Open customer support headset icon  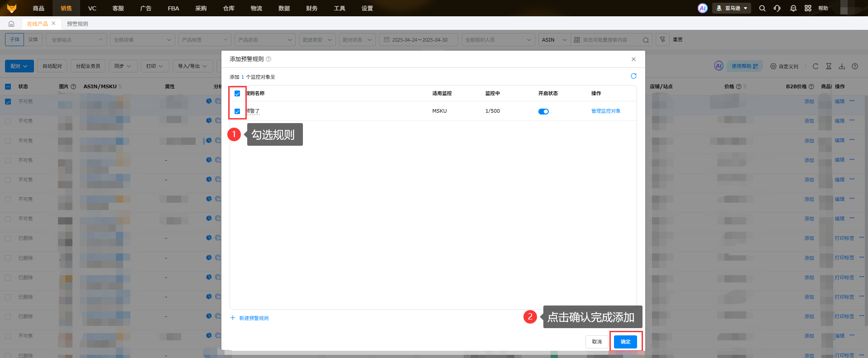click(x=777, y=8)
